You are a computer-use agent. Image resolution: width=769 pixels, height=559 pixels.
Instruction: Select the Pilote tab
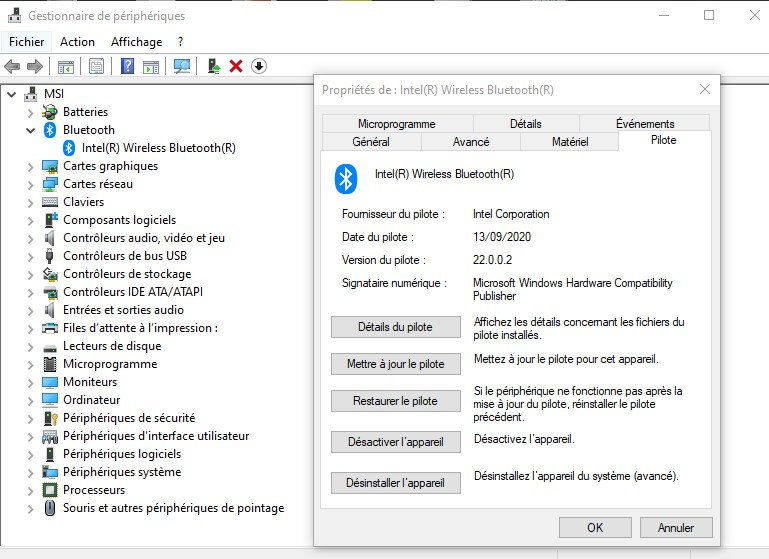(x=664, y=140)
